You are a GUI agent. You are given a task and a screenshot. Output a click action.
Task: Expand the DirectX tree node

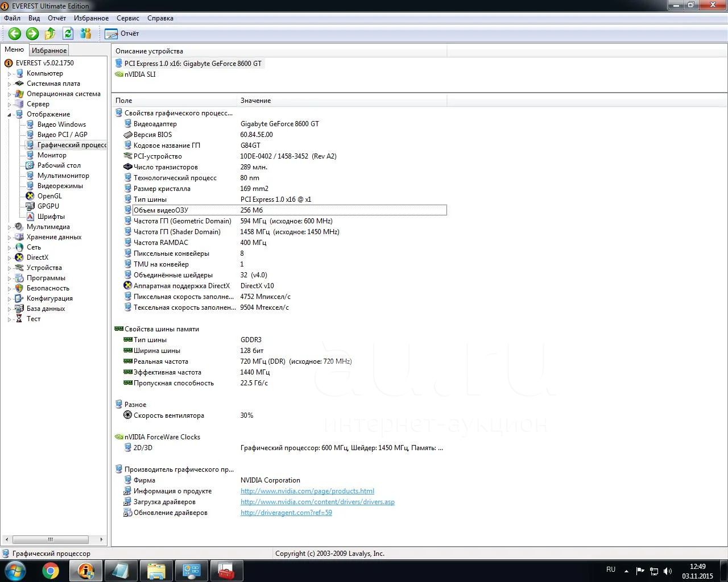pos(9,257)
